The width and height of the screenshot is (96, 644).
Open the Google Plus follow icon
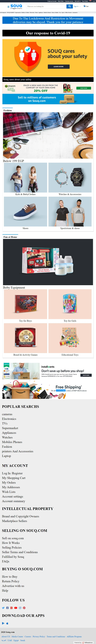point(11,608)
